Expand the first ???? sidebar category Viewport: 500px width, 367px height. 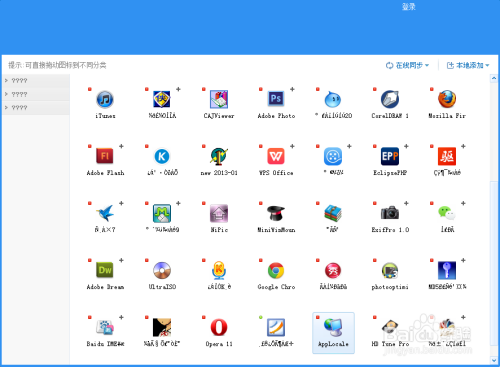click(36, 81)
